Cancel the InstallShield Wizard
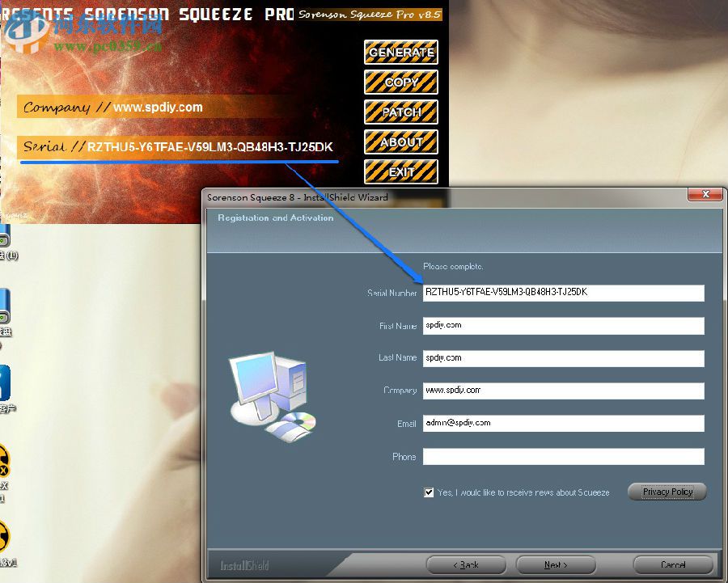This screenshot has height=583, width=728. pos(673,565)
